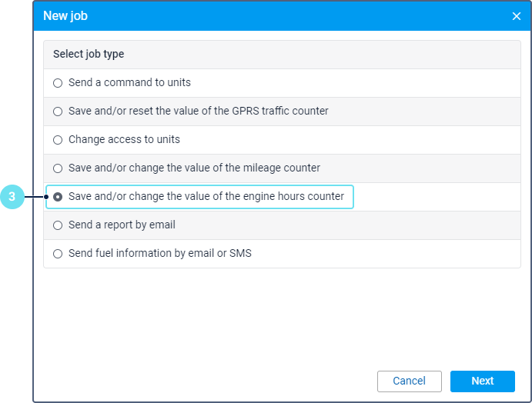This screenshot has width=532, height=403.
Task: Select the "Send a command to units" radio button
Action: (58, 83)
